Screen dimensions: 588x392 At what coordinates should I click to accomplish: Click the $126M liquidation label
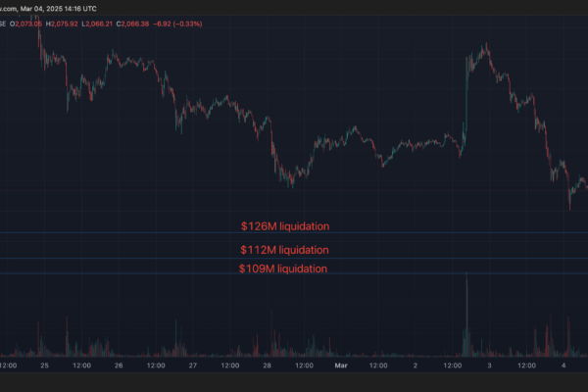[x=285, y=226]
